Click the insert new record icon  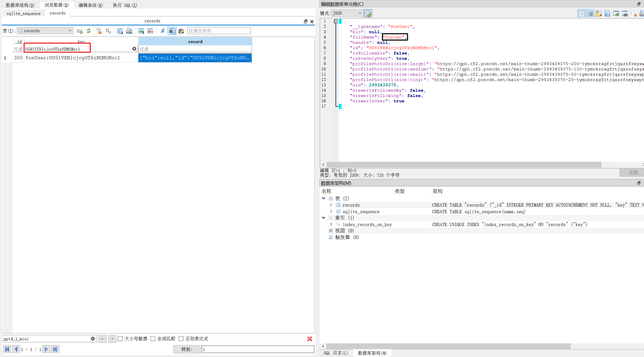[141, 31]
